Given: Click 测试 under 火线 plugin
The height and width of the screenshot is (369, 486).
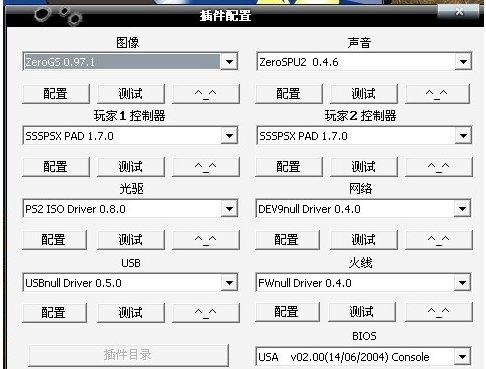Looking at the screenshot, I should pos(362,312).
